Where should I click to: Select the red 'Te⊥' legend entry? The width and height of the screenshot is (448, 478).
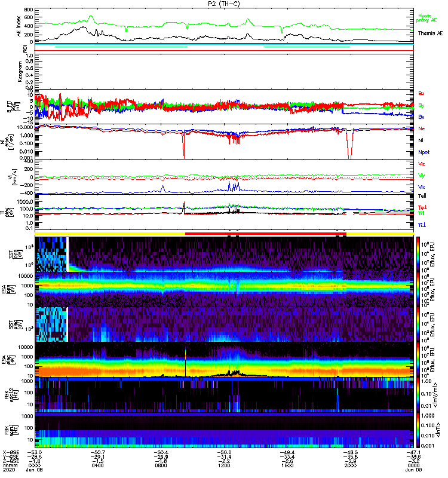pos(422,207)
